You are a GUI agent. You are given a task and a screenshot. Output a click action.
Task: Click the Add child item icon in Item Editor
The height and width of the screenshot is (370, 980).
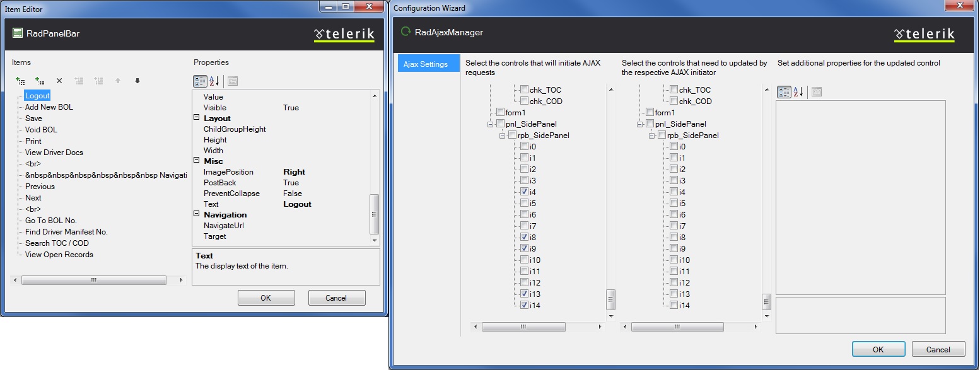point(40,81)
